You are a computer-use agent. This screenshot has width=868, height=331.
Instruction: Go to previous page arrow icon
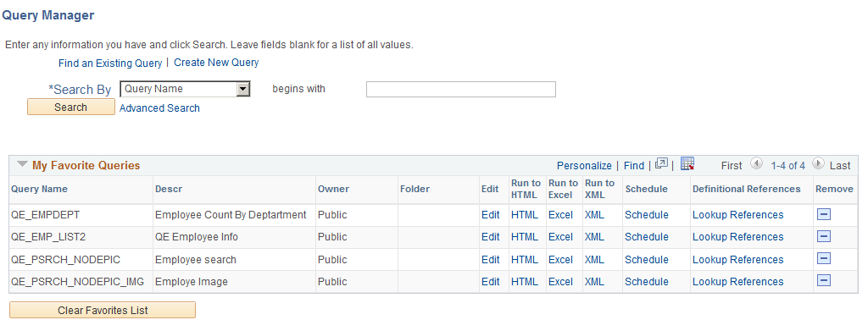click(756, 164)
